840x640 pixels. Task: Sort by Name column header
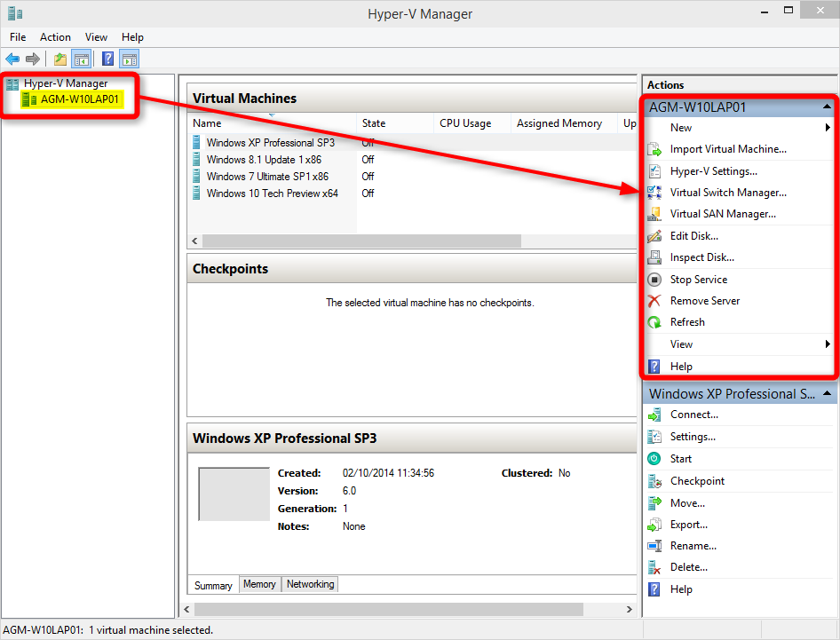(272, 123)
